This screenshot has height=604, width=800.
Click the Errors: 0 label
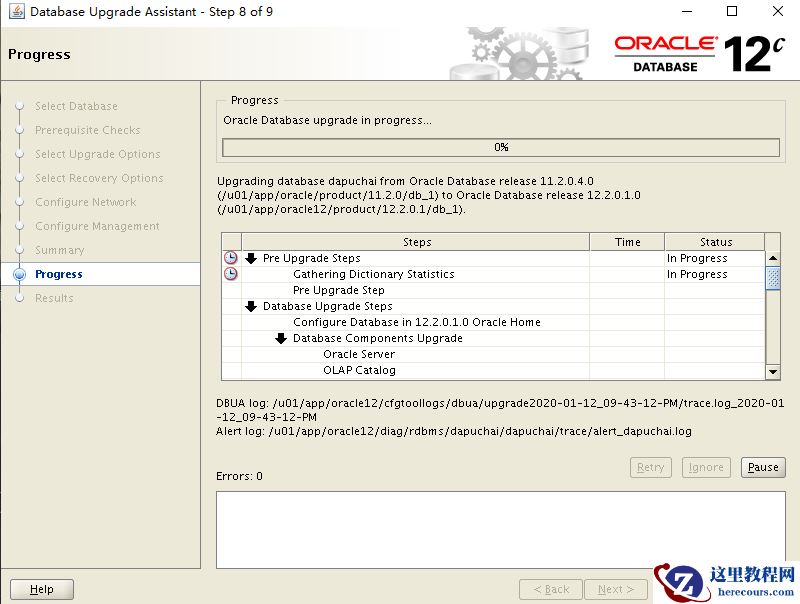tap(239, 476)
